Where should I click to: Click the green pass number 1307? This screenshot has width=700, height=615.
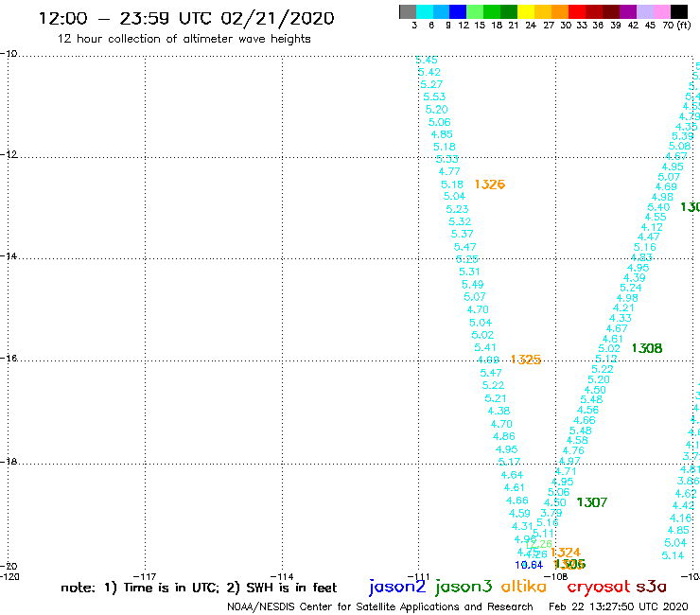point(592,502)
